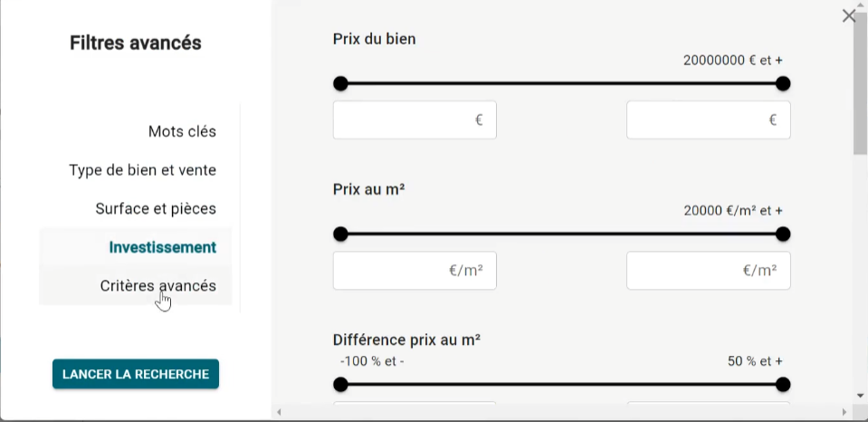Select the Investissement section
Screen dimensions: 868x422
pyautogui.click(x=162, y=247)
